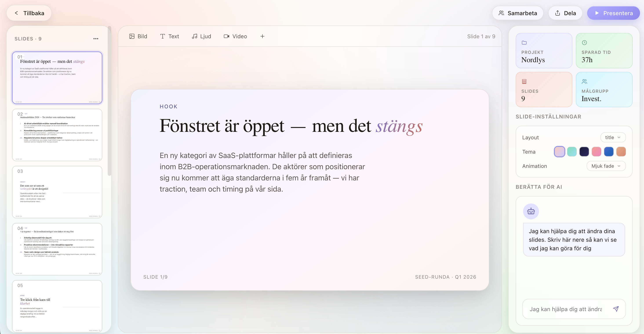644x334 pixels.
Task: Click the Sparad tid 37h card
Action: point(604,51)
